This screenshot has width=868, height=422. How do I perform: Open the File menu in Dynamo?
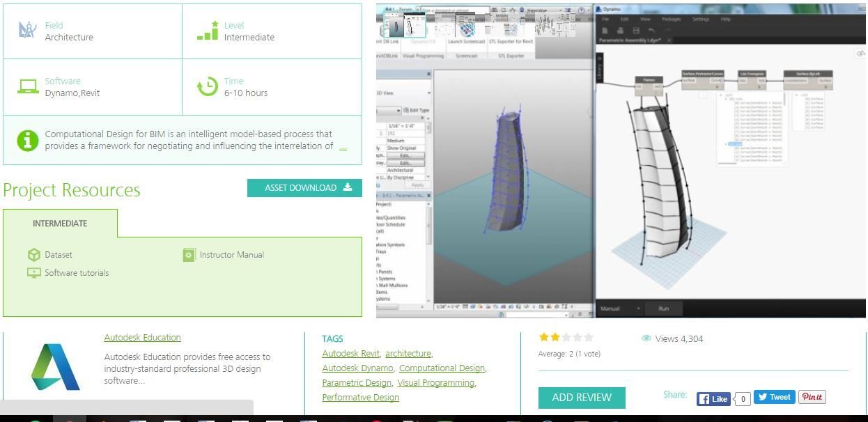pyautogui.click(x=606, y=19)
